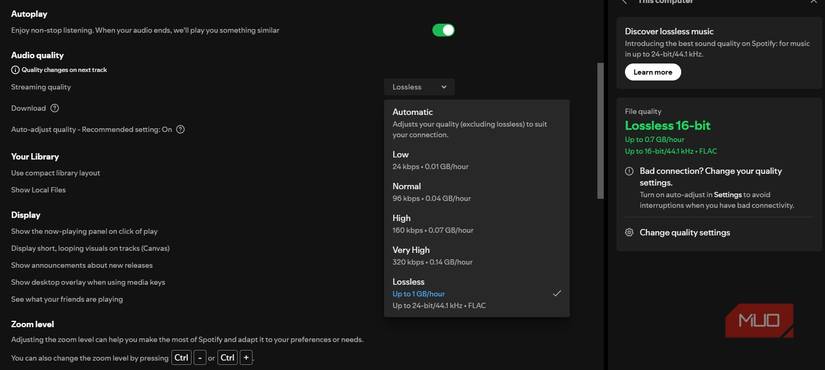The image size is (825, 370).
Task: Pick Normal 96 kbps quality option
Action: coord(477,192)
